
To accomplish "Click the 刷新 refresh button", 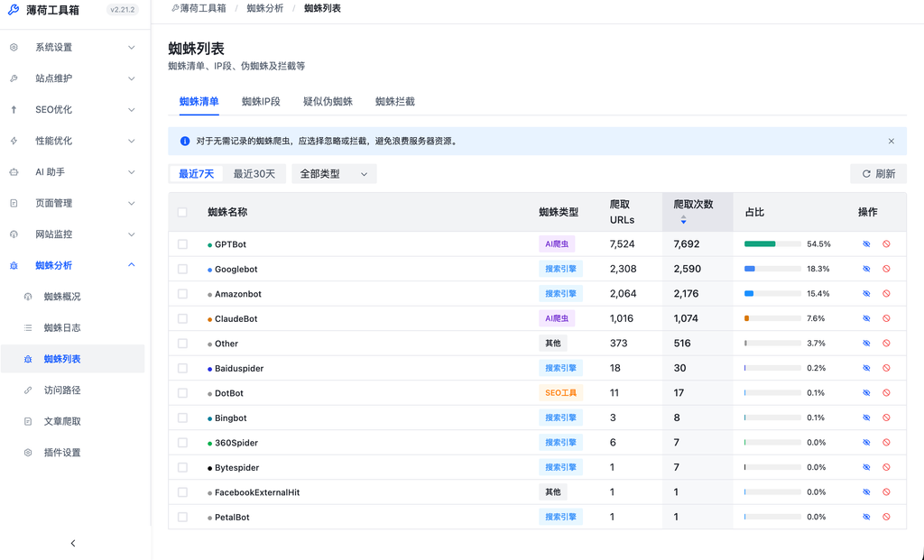I will 879,174.
